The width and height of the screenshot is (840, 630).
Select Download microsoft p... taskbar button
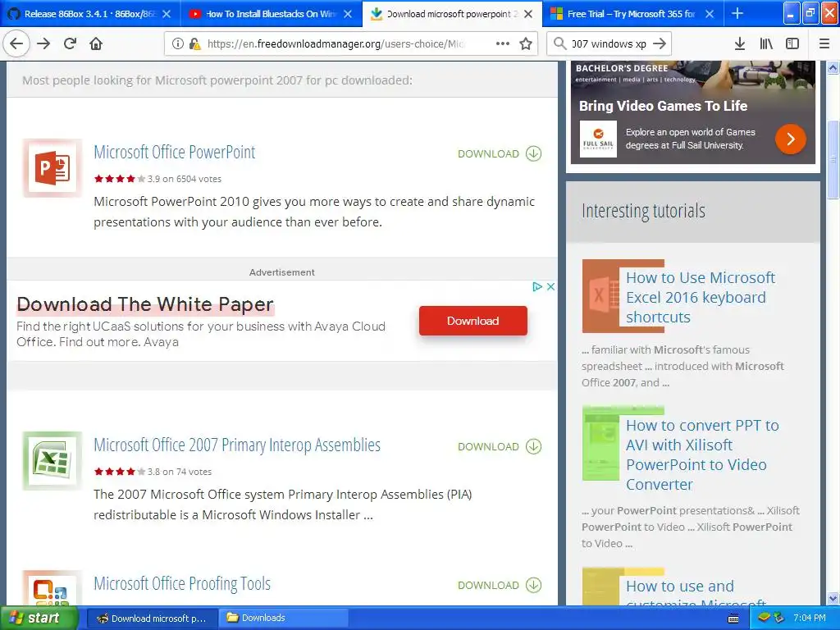(152, 619)
